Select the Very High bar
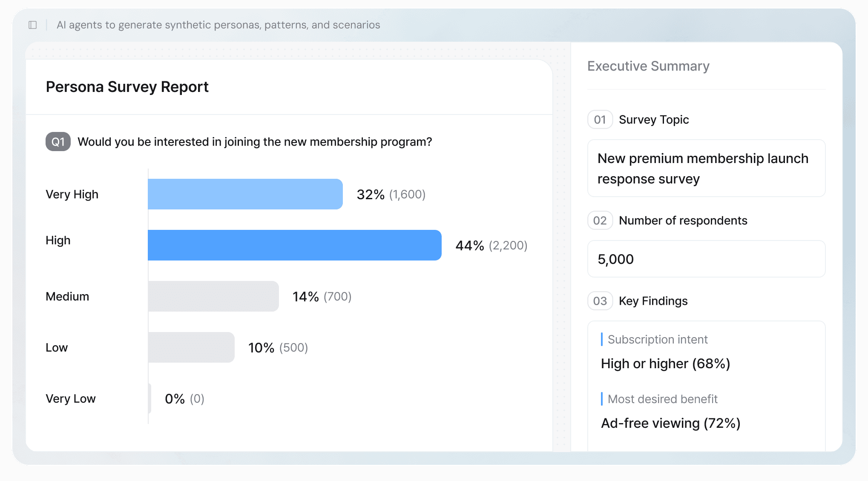Screen dimensions: 868x481 pos(245,194)
